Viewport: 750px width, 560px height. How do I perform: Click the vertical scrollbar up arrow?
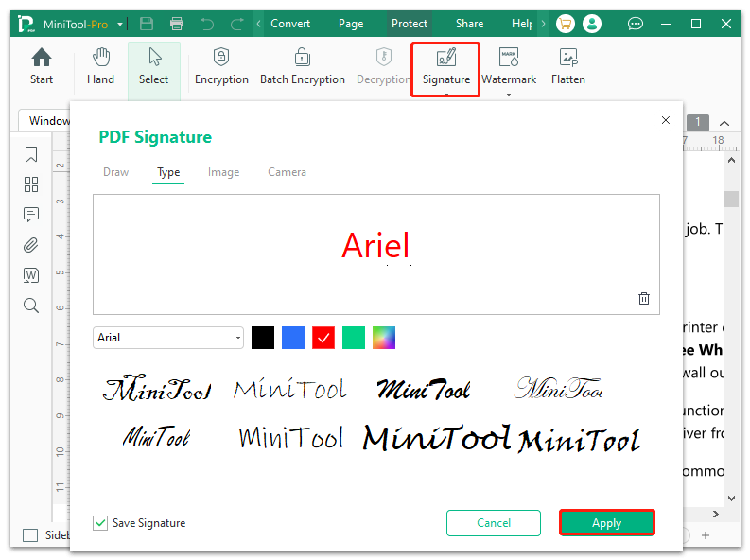point(731,161)
